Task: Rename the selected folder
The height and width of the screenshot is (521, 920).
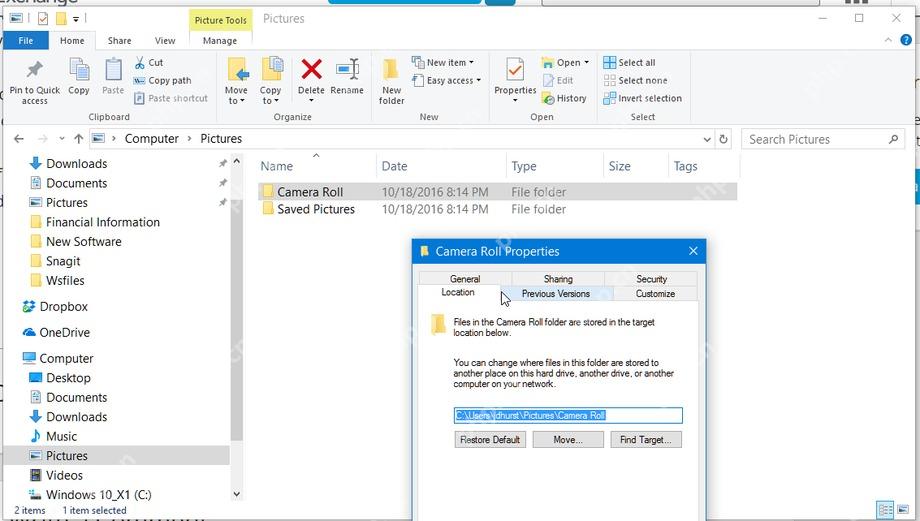Action: pos(347,76)
